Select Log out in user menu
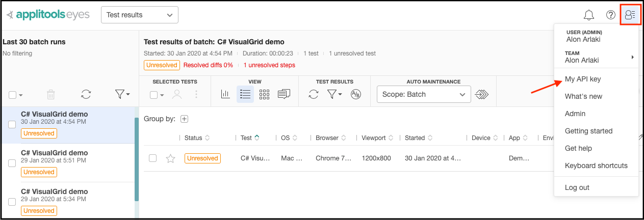This screenshot has width=644, height=220. [577, 187]
